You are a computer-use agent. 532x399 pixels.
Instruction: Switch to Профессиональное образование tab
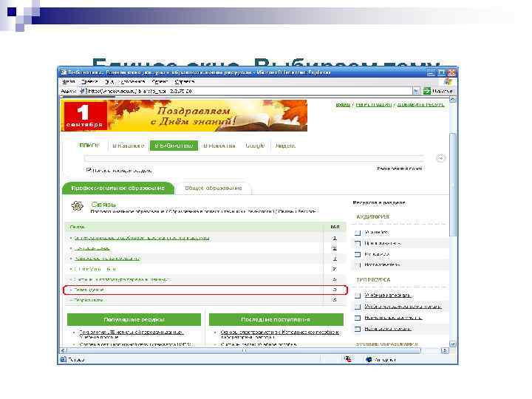[x=118, y=188]
